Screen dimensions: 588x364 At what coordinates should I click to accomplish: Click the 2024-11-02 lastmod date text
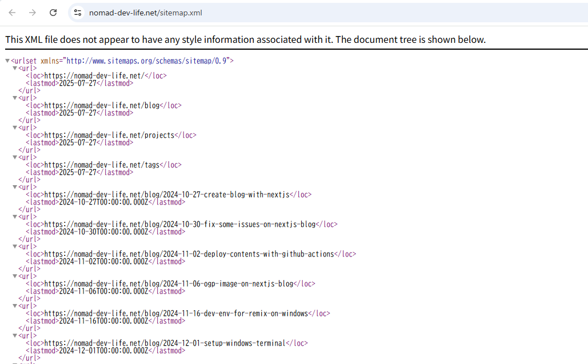105,262
